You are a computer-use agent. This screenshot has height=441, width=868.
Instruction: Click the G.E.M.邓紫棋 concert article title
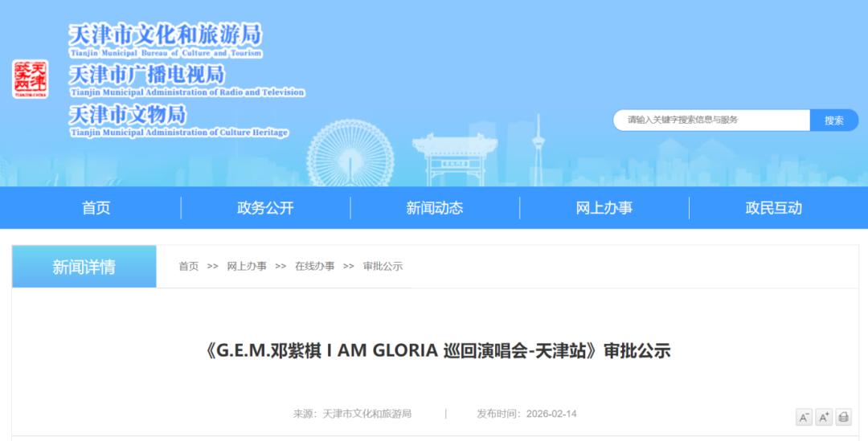(434, 351)
